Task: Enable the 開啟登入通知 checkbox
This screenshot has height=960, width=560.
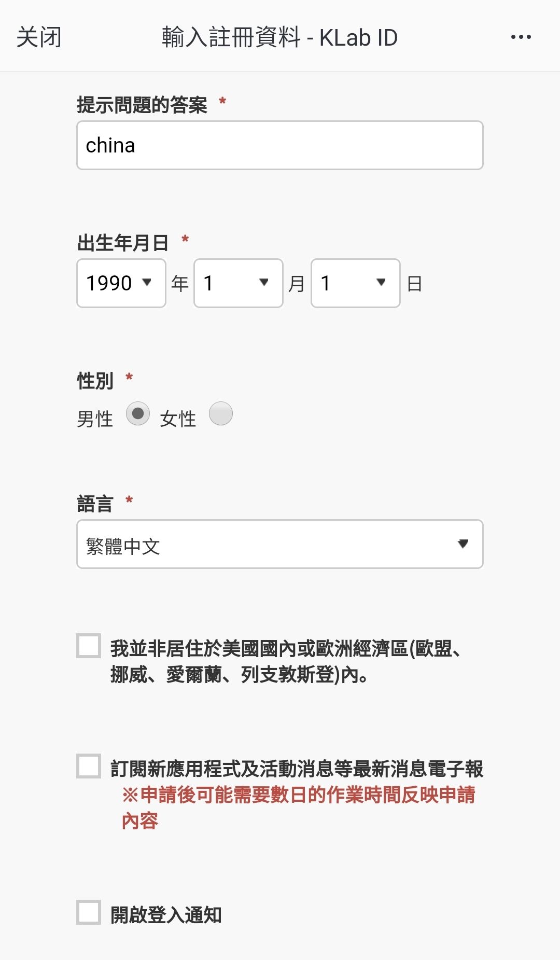Action: pos(89,912)
